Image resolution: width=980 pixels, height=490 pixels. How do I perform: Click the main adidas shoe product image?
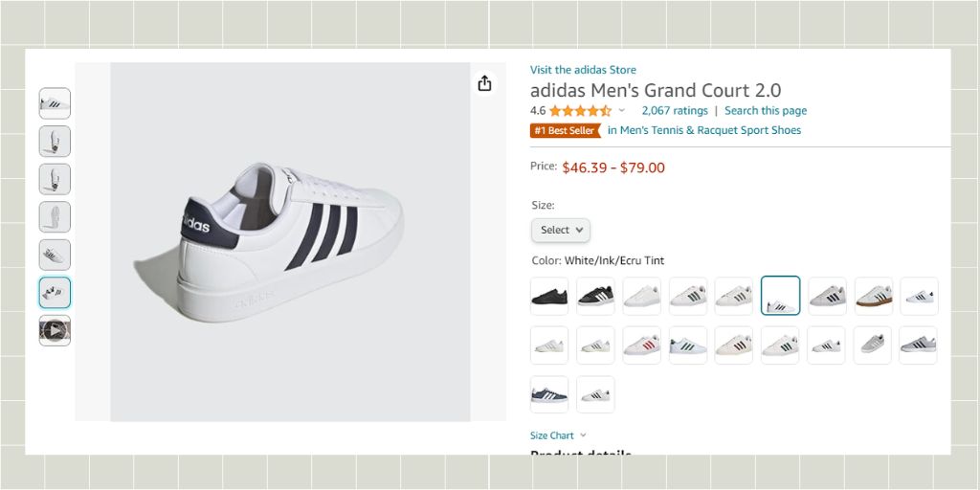(x=290, y=241)
